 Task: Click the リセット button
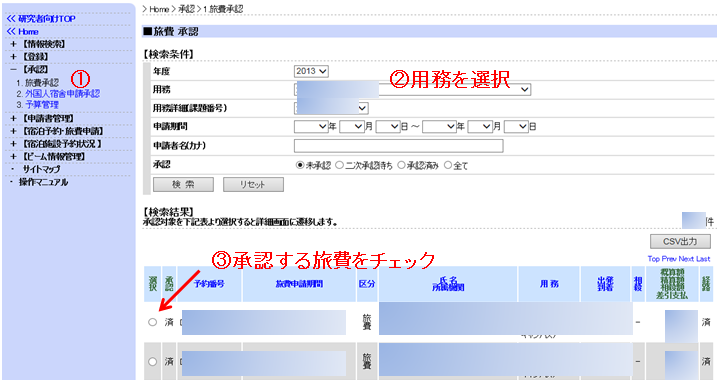tap(253, 184)
